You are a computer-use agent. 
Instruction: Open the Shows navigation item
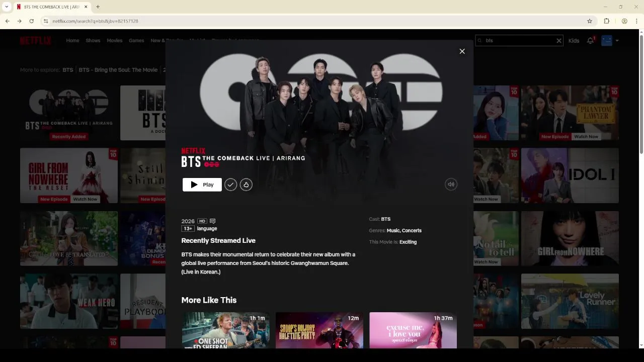point(93,41)
